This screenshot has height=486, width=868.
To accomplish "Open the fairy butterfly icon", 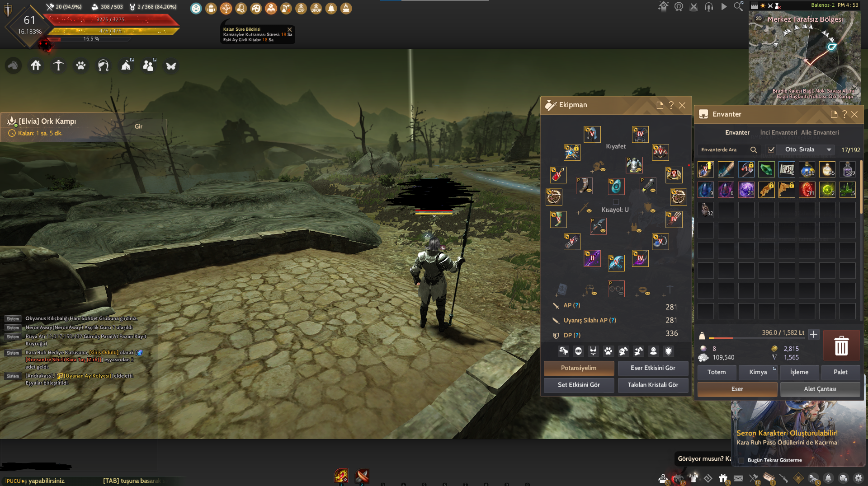I will tap(171, 66).
